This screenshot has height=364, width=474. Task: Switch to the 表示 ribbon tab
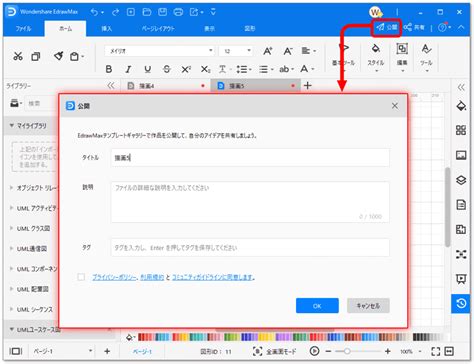[210, 29]
